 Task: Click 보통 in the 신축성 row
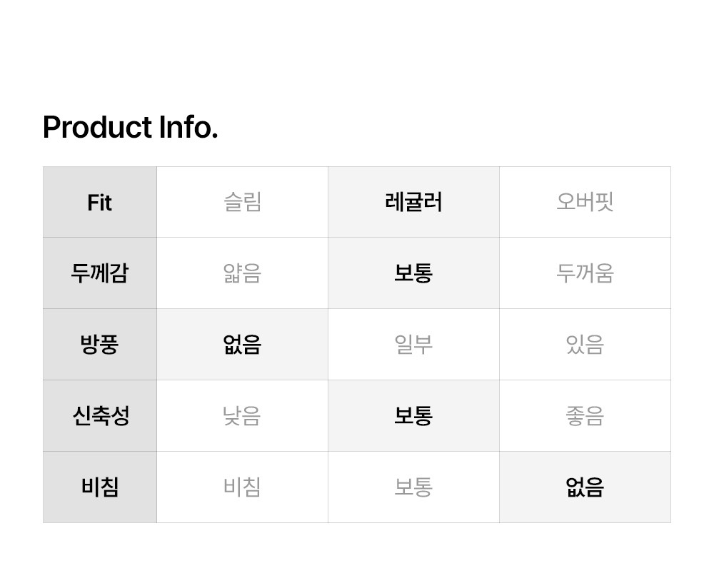413,416
